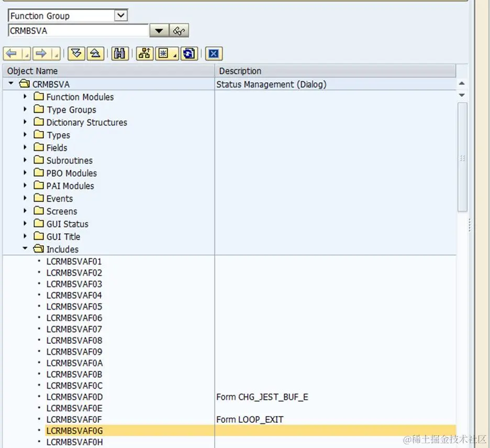Select include LCRMBSVAF03
Image resolution: width=490 pixels, height=448 pixels.
(74, 284)
